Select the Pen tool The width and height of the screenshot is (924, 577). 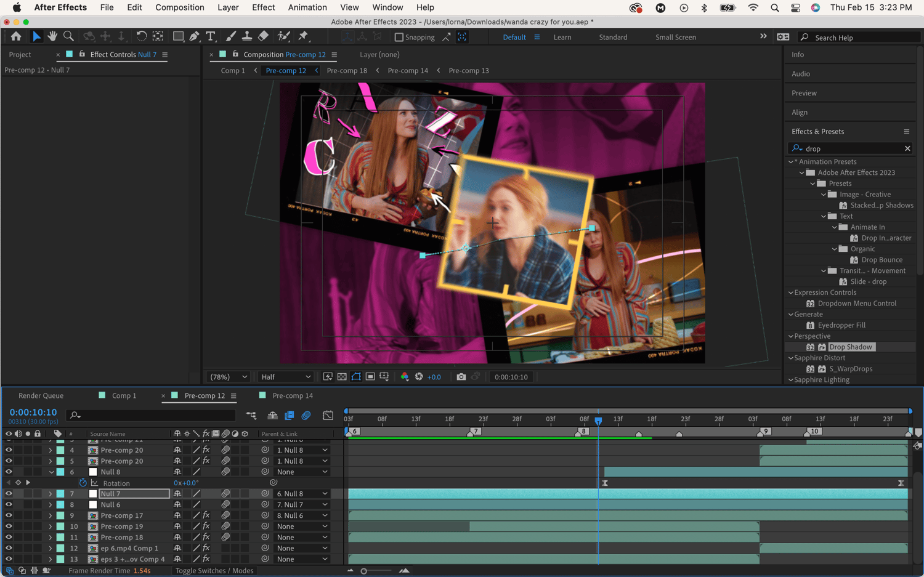pos(194,37)
